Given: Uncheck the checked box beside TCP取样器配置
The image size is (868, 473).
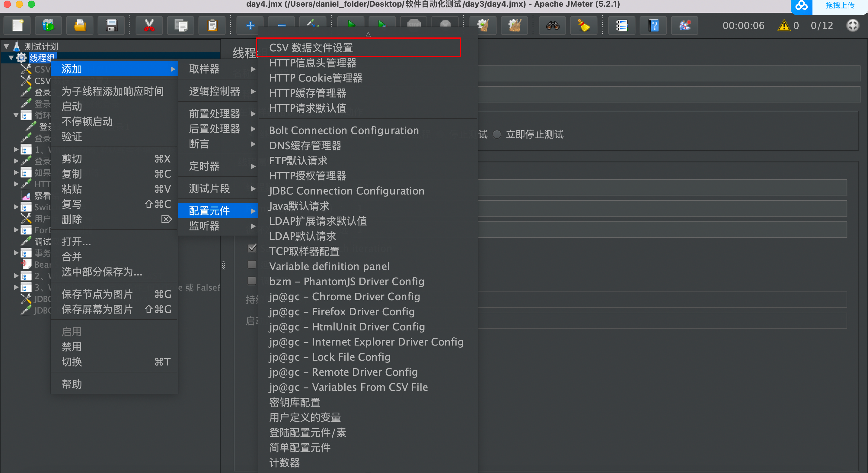Looking at the screenshot, I should point(252,248).
